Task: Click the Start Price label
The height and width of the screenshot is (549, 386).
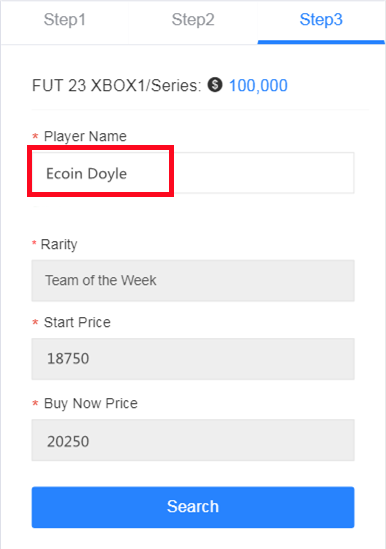Action: pos(77,322)
